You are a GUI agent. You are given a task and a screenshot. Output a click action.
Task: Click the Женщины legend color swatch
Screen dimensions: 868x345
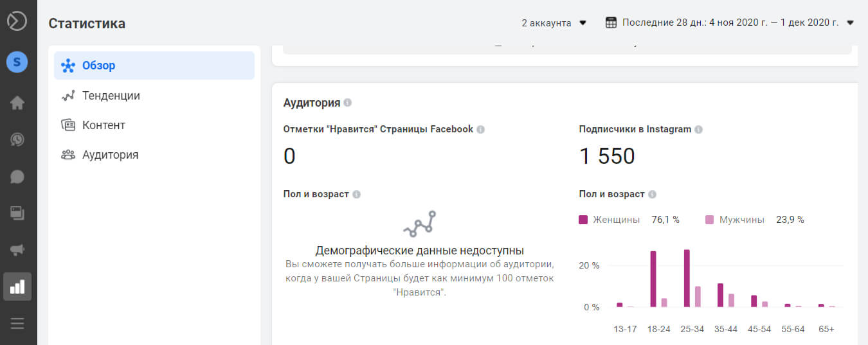tap(584, 220)
